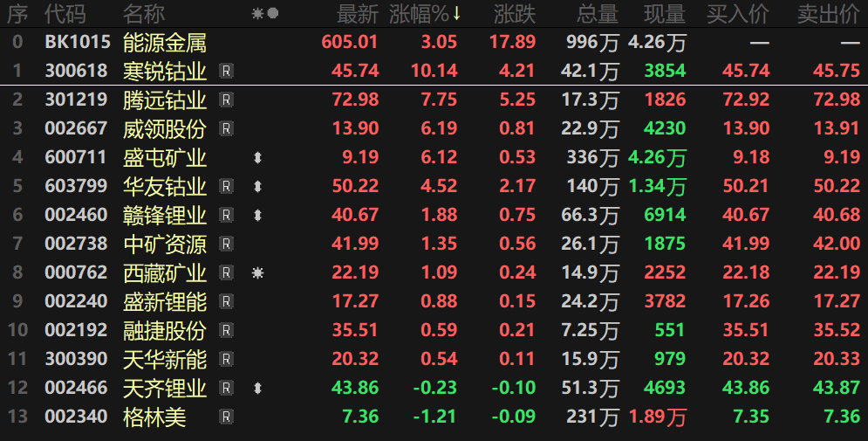Sort the list by 最新 column header
868x441 pixels.
click(358, 14)
